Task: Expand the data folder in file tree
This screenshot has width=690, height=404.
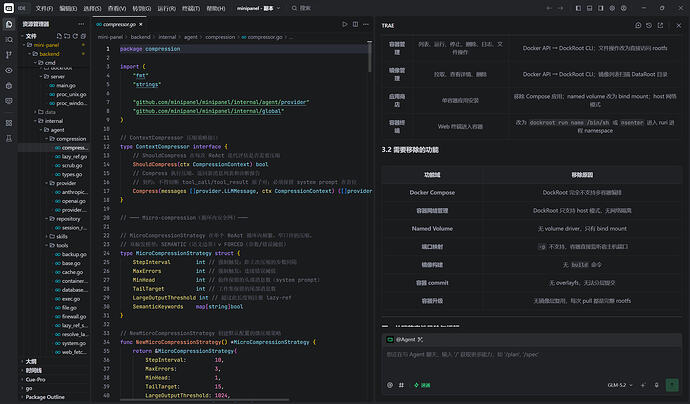Action: tap(50, 112)
